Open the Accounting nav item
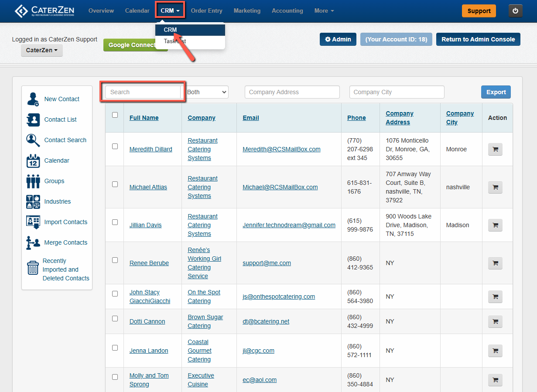 [x=287, y=10]
